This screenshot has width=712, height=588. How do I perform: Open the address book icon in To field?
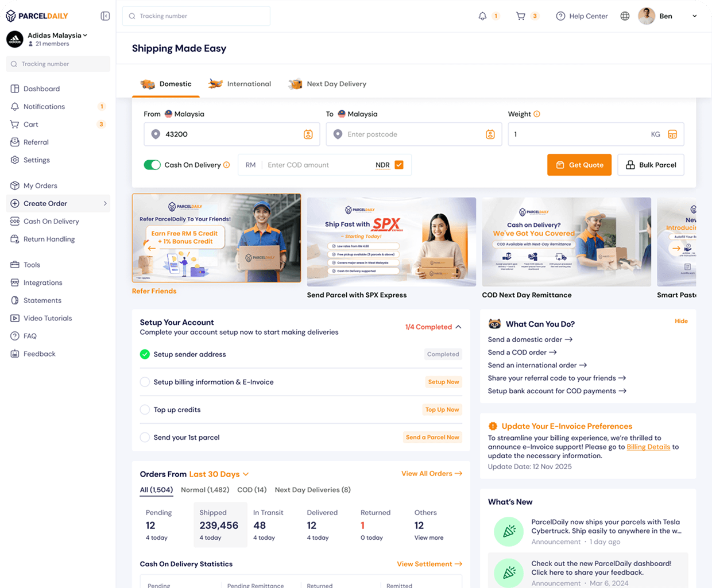tap(490, 134)
